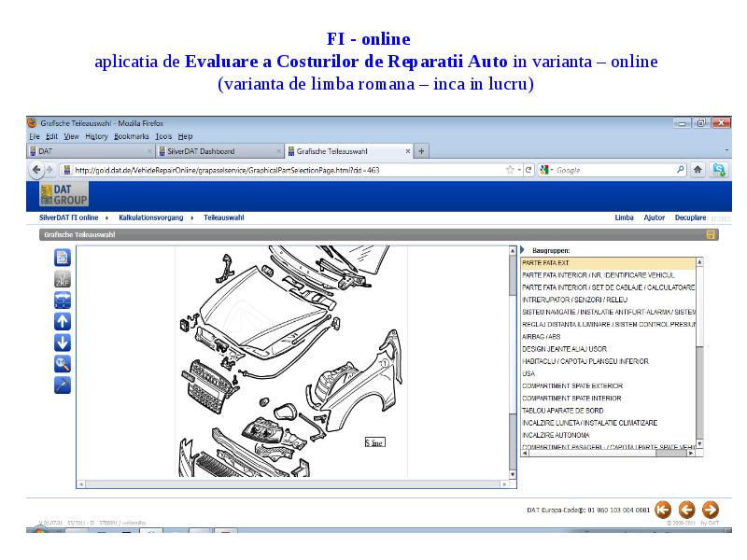
Task: Click the address bar URL field
Action: coord(286,170)
